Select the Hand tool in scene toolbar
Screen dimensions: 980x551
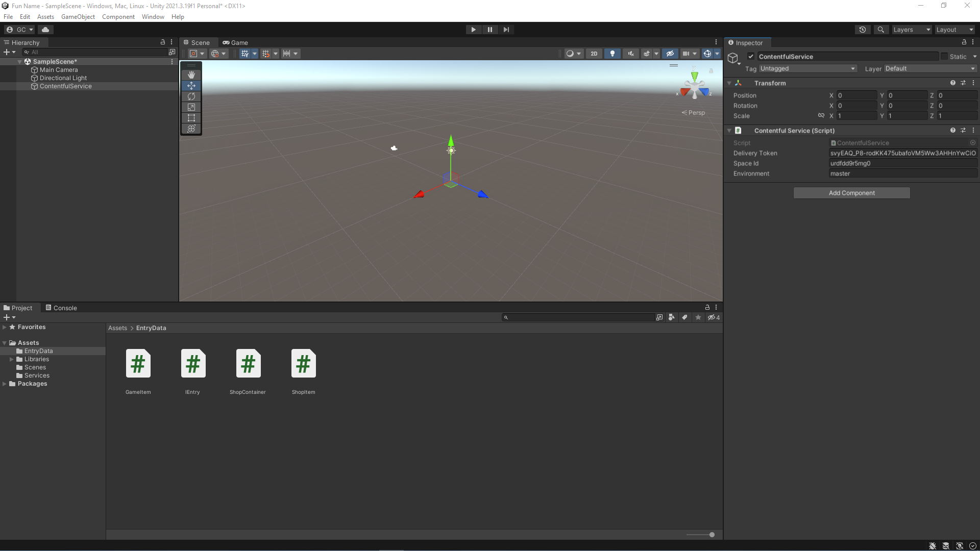coord(191,74)
